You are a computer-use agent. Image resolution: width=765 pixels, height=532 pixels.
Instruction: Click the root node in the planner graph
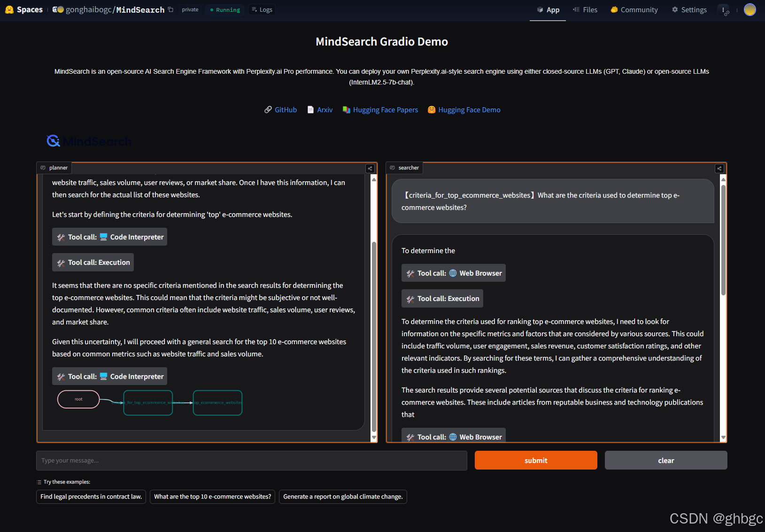[x=78, y=399]
